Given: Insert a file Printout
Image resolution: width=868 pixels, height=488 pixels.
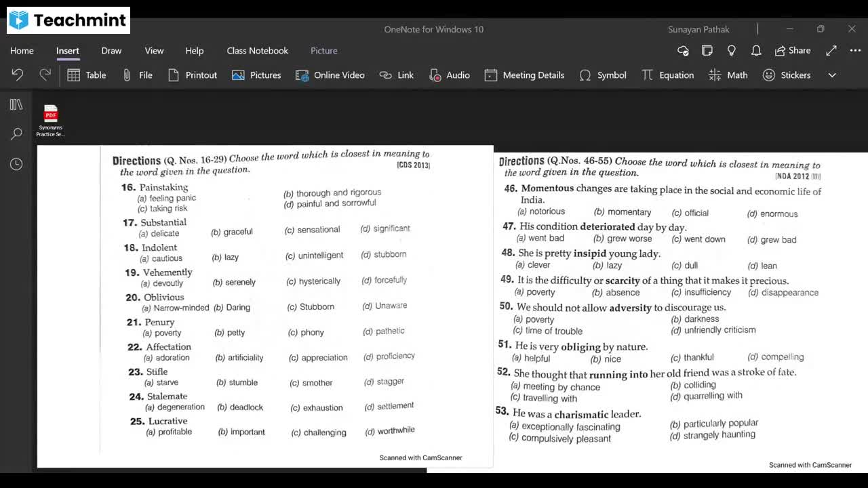Looking at the screenshot, I should coord(193,75).
